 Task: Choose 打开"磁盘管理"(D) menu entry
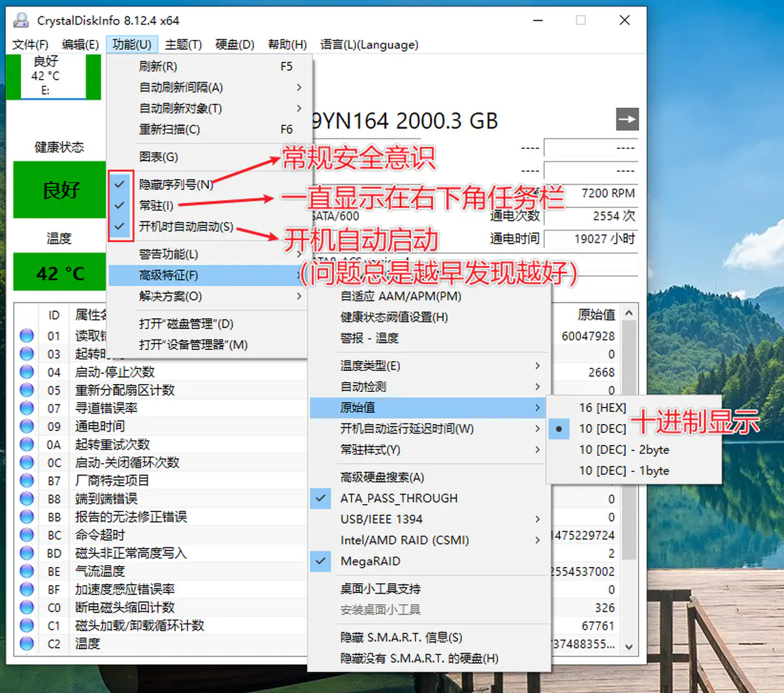[206, 324]
